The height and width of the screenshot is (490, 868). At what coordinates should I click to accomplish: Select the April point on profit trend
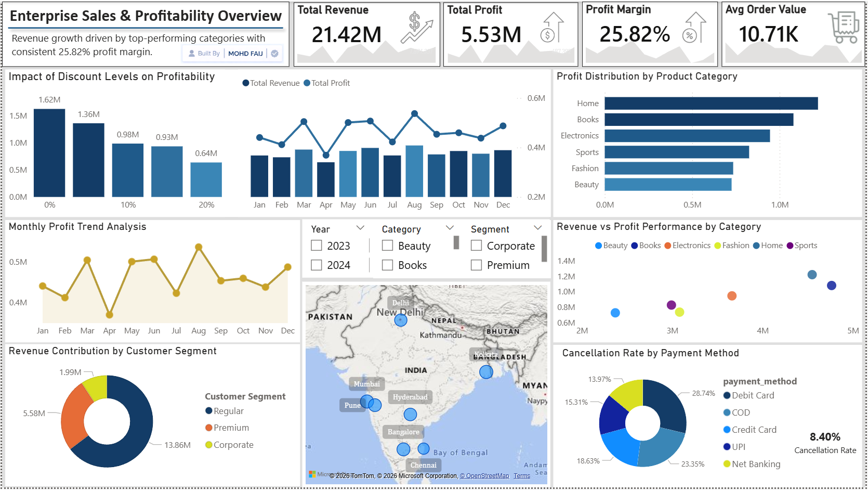pos(109,315)
